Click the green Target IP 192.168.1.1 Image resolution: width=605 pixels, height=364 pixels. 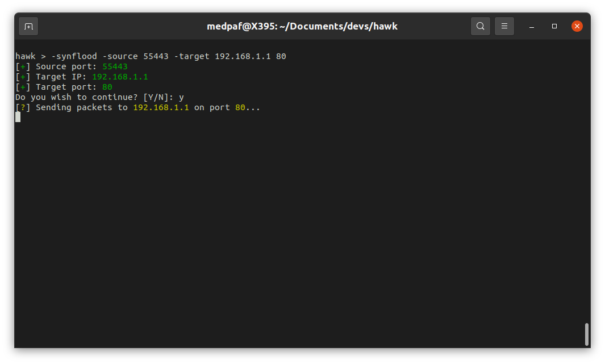[120, 77]
